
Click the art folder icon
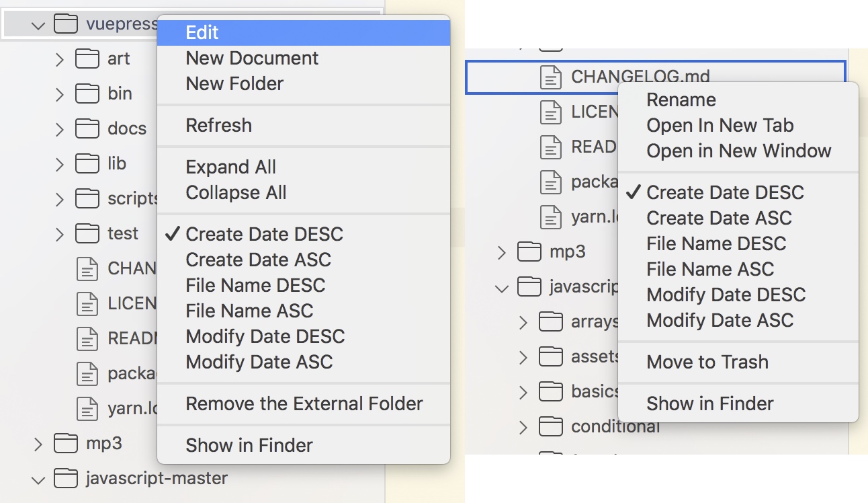pos(87,59)
